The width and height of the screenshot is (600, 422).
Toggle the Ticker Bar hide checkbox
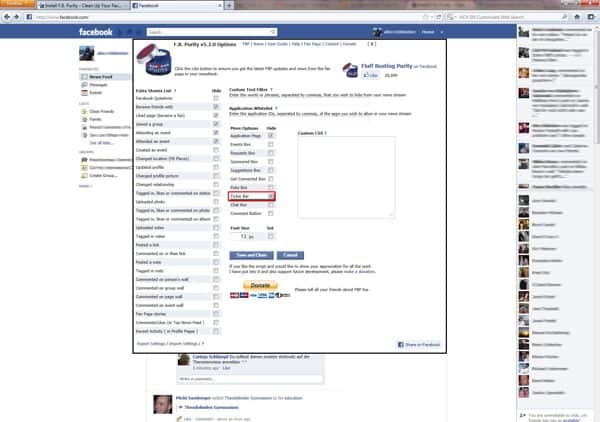click(271, 196)
